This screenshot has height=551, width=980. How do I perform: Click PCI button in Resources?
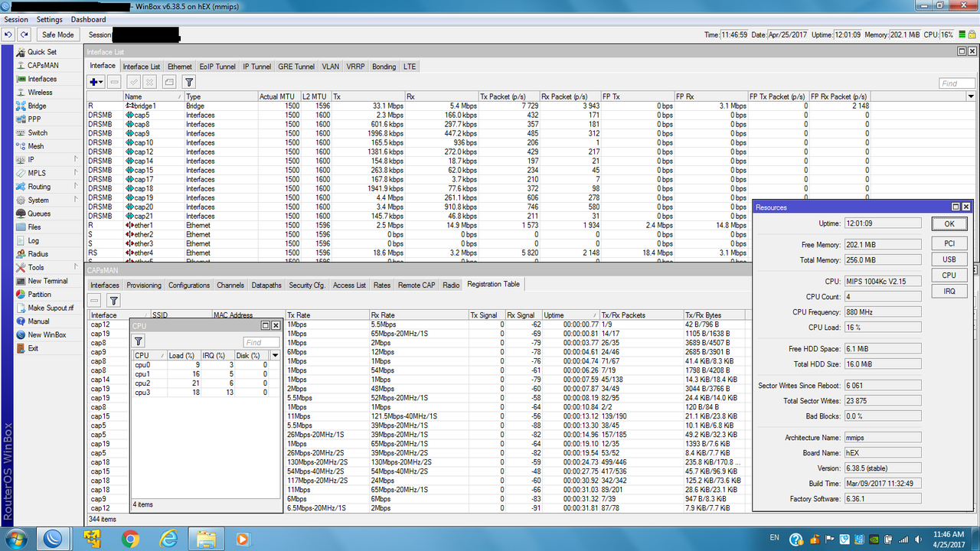coord(949,243)
